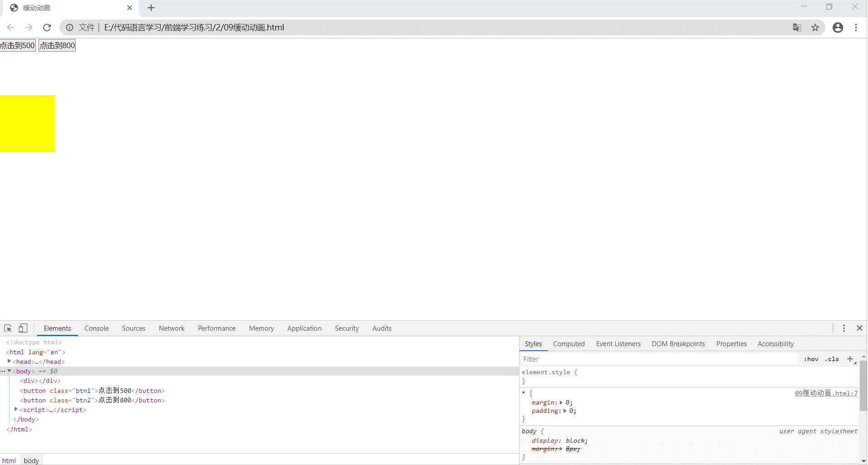
Task: Click the browser forward arrow
Action: [29, 28]
